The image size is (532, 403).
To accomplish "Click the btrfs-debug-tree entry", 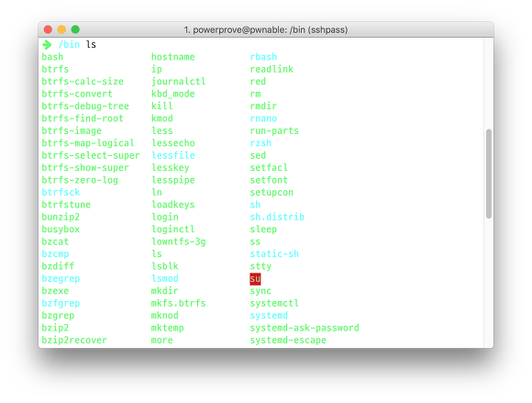I will tap(85, 106).
